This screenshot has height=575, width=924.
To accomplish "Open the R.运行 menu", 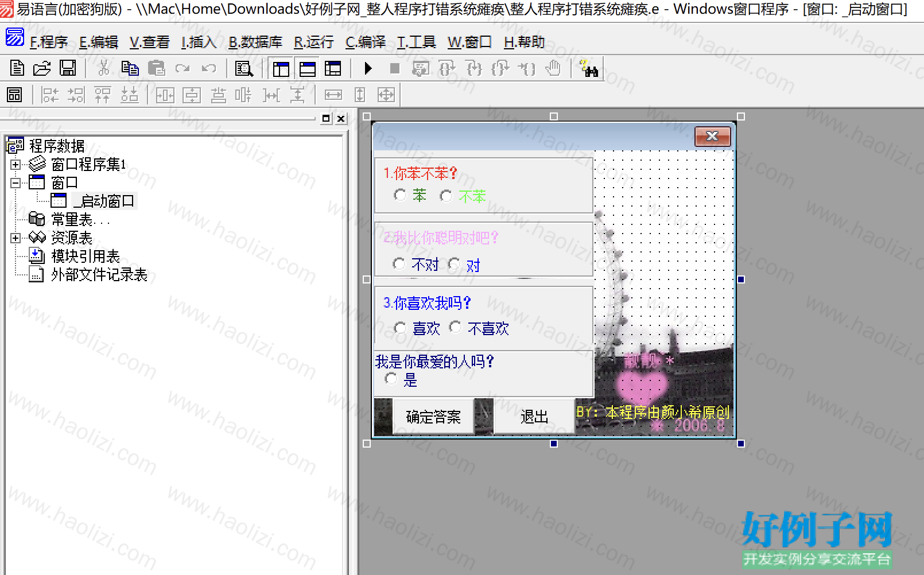I will 314,42.
